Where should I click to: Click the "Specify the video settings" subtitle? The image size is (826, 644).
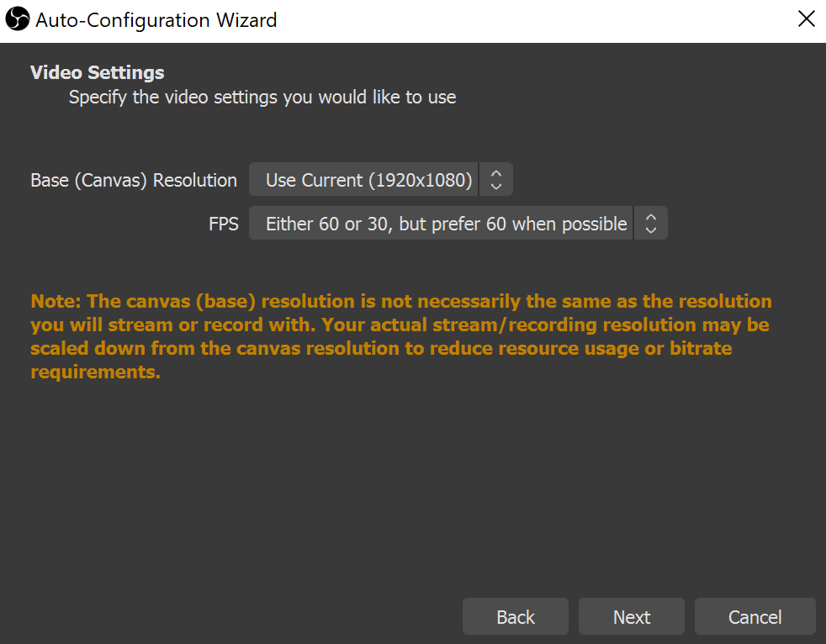coord(262,98)
